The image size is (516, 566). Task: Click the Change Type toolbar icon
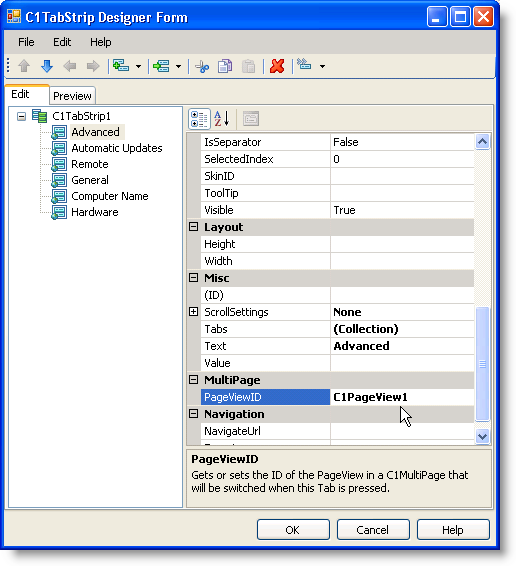(304, 65)
